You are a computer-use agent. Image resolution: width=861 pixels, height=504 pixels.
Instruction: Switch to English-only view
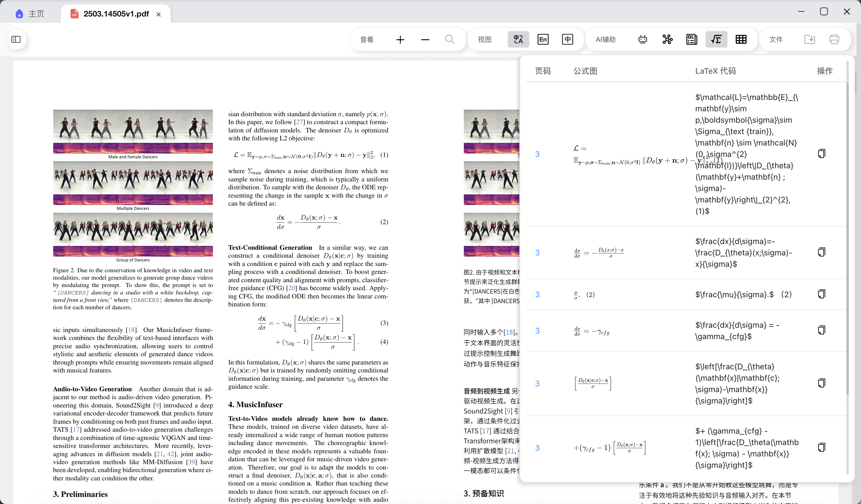click(x=543, y=40)
